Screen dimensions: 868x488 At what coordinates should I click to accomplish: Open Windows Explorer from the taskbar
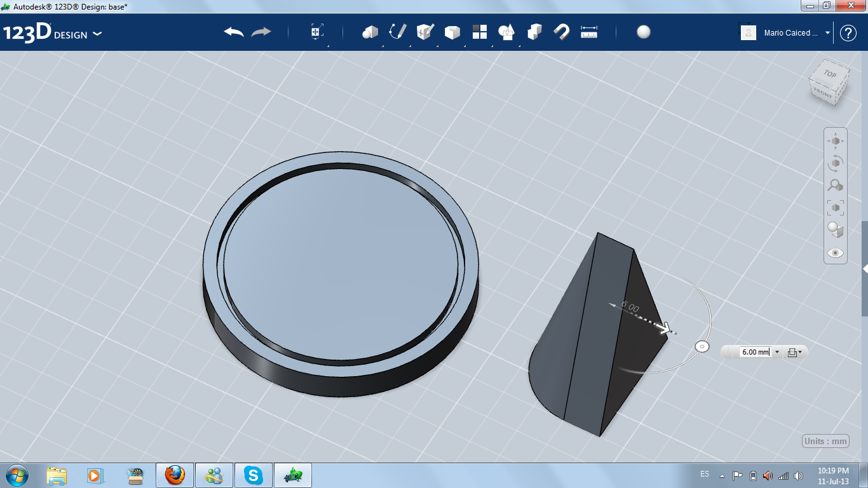pyautogui.click(x=57, y=475)
